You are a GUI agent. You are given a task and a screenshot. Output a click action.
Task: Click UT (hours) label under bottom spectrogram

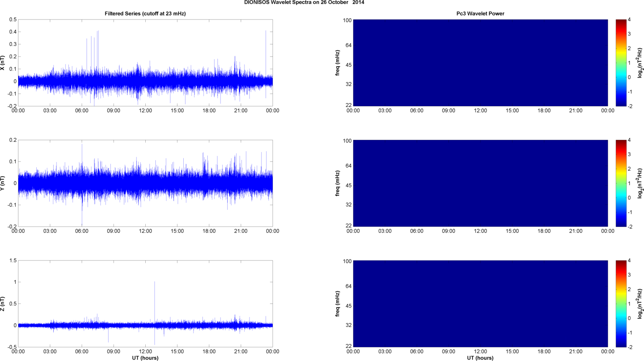480,358
